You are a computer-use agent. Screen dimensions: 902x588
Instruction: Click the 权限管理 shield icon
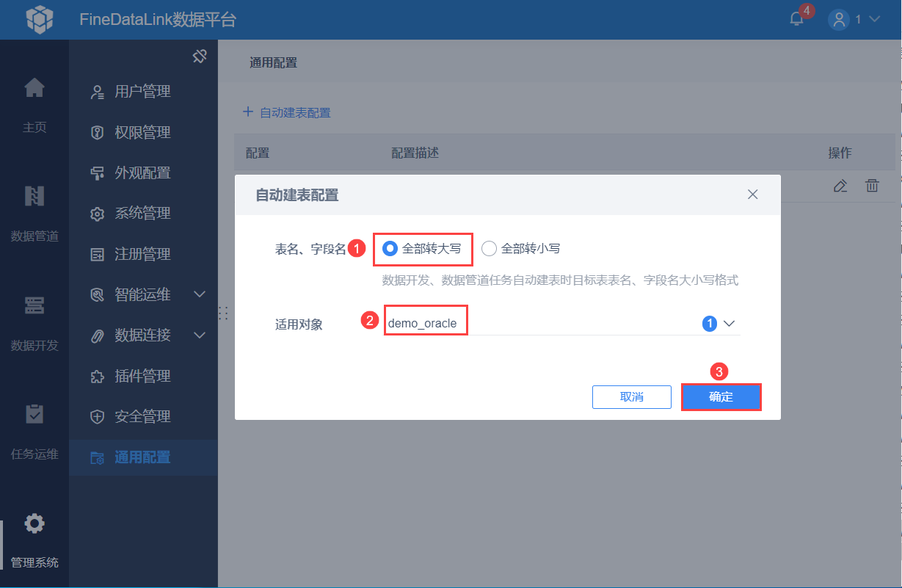pos(97,133)
